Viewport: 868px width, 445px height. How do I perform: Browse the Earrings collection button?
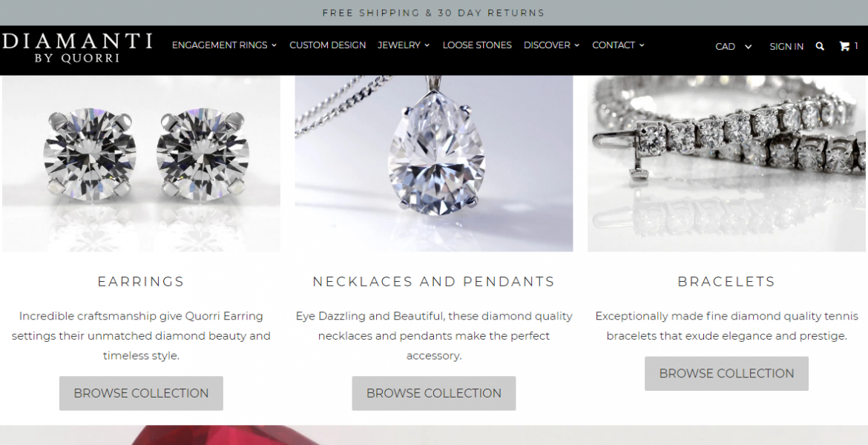pyautogui.click(x=141, y=393)
